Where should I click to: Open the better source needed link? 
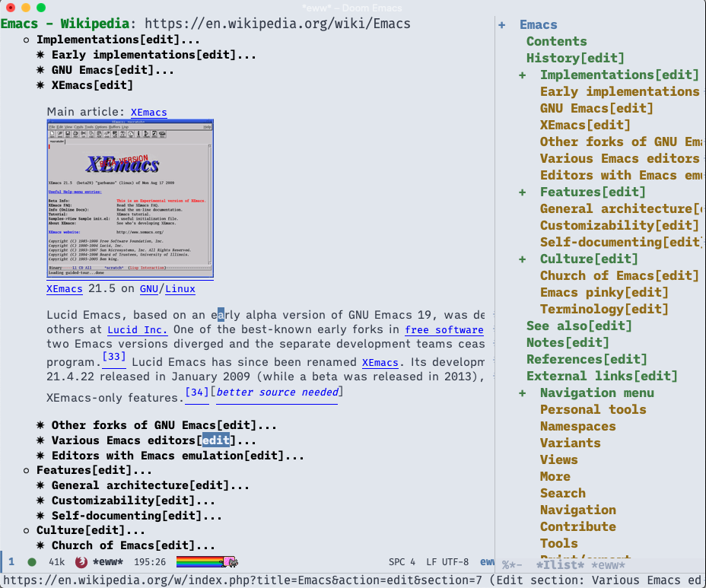[x=277, y=393]
